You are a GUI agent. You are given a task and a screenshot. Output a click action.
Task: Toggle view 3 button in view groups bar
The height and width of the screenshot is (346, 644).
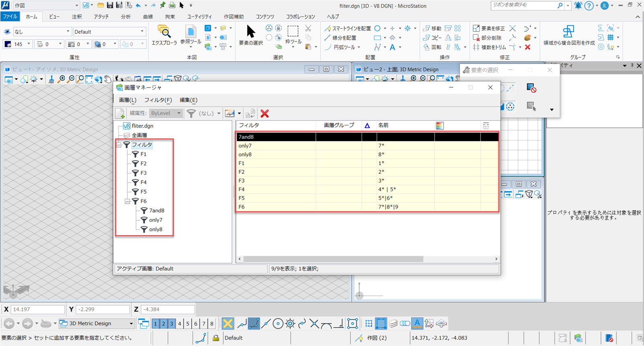pyautogui.click(x=172, y=323)
